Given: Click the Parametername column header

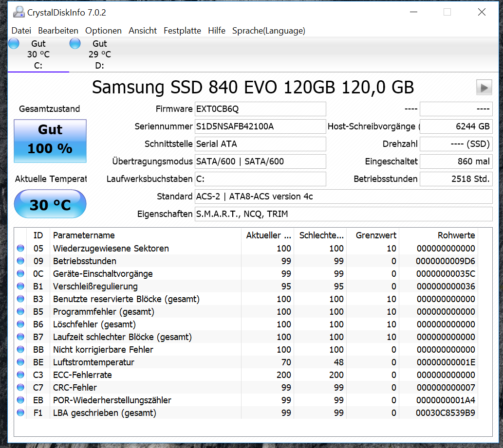Looking at the screenshot, I should click(x=145, y=235).
